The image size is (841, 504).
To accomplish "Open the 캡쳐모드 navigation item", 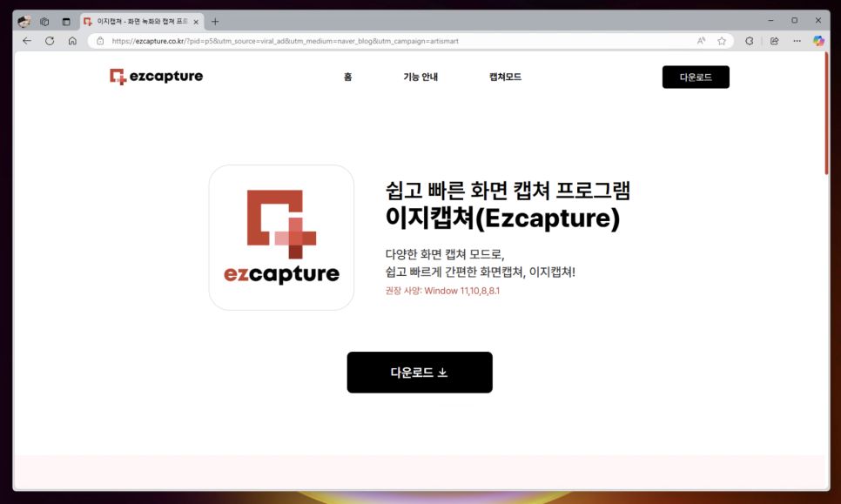I will [505, 77].
